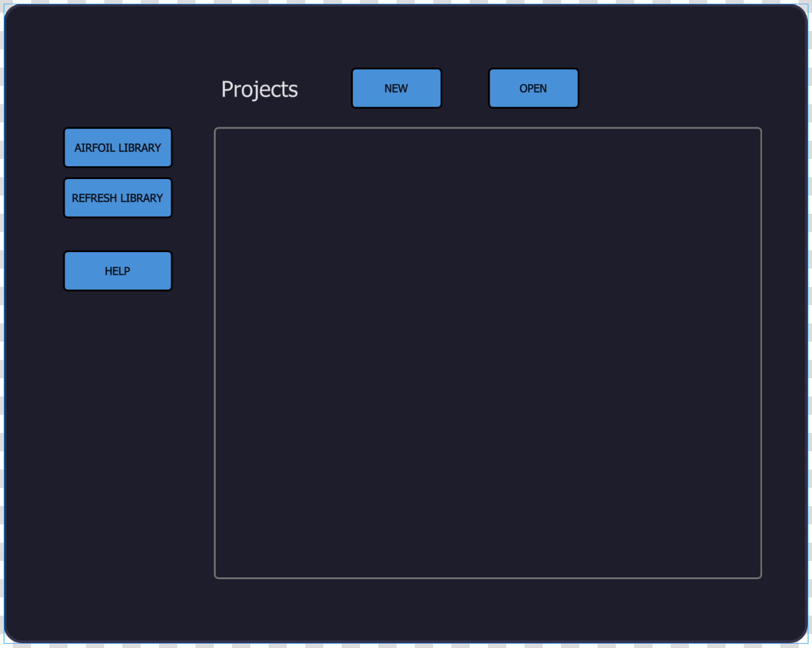Select REFRESH LIBRARY below Airfoil Library
Viewport: 812px width, 648px height.
click(118, 197)
